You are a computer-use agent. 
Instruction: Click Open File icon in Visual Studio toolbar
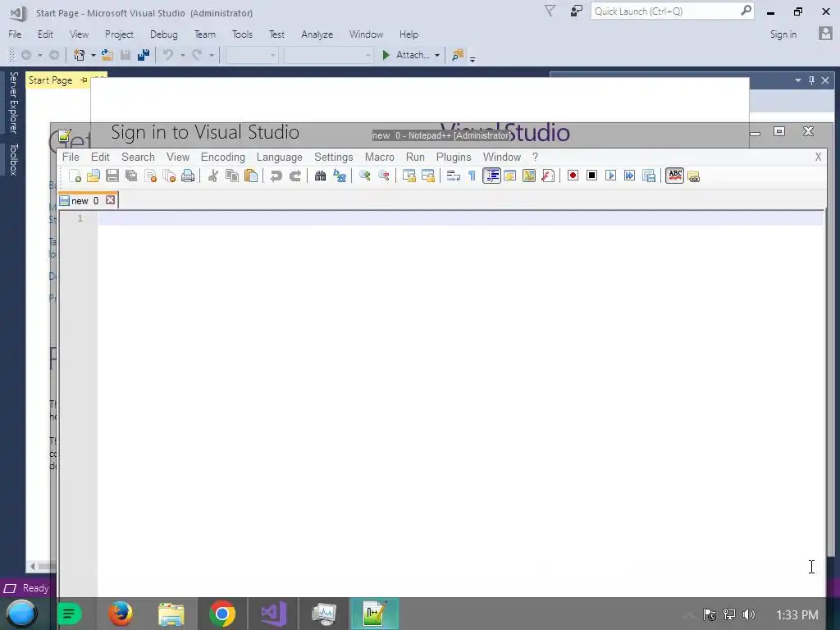click(107, 55)
